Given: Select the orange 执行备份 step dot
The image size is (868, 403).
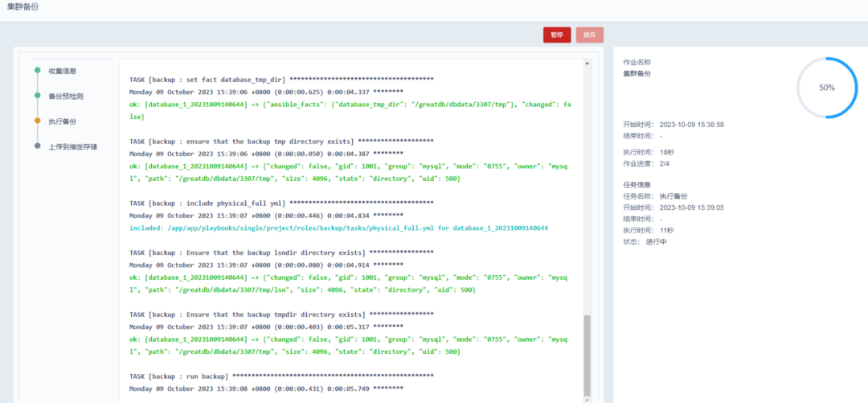Looking at the screenshot, I should (x=37, y=121).
